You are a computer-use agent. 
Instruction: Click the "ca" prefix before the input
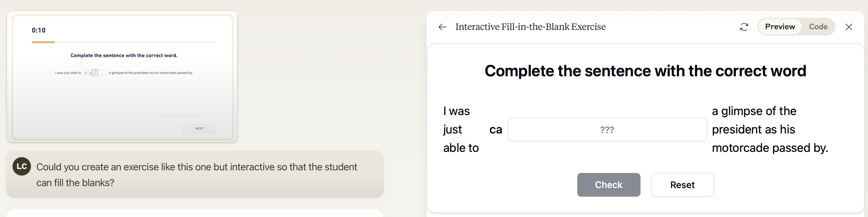pyautogui.click(x=496, y=130)
